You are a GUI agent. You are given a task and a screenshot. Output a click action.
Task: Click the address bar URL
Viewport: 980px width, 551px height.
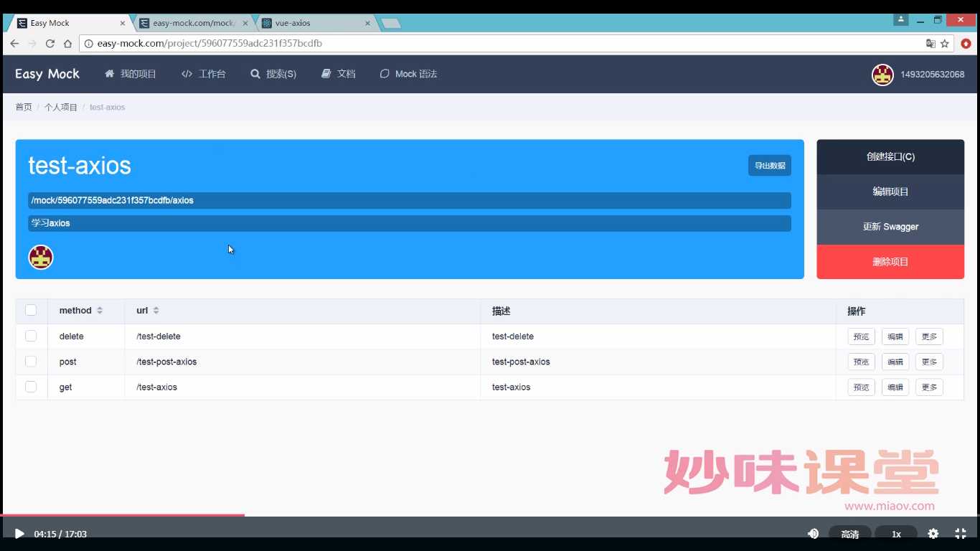(209, 44)
